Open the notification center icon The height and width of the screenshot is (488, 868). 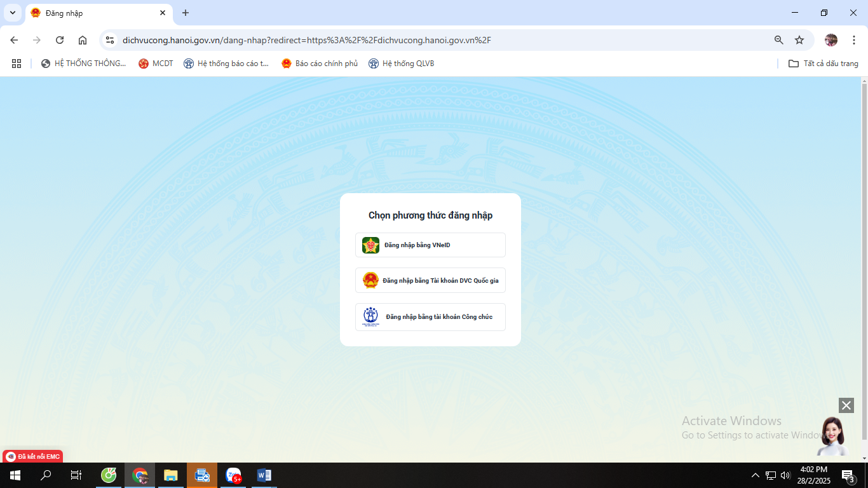[x=848, y=475]
